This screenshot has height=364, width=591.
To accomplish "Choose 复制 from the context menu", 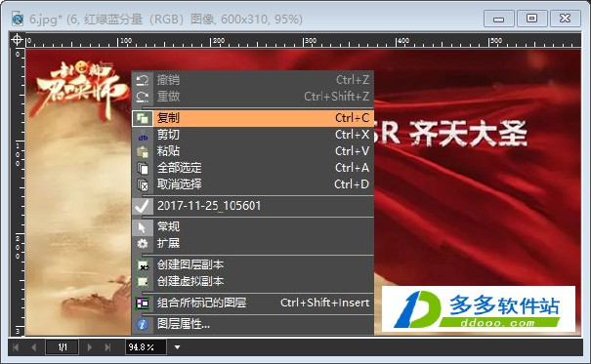I will tap(253, 118).
